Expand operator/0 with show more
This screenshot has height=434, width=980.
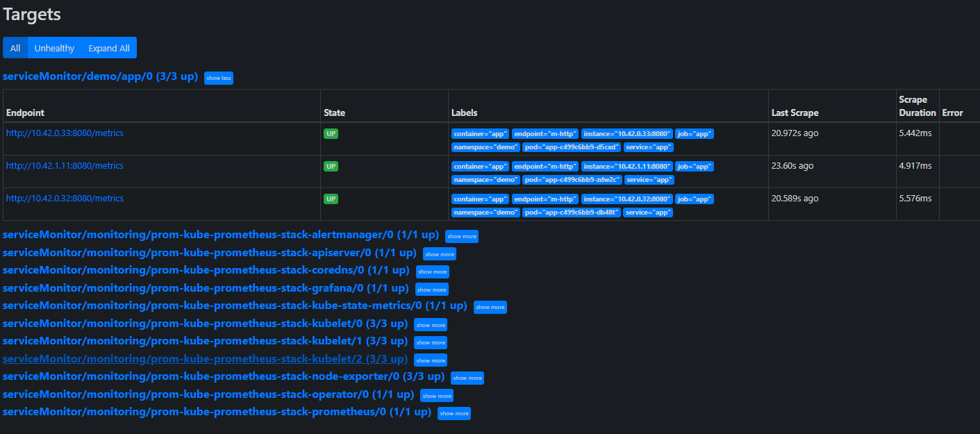tap(437, 395)
